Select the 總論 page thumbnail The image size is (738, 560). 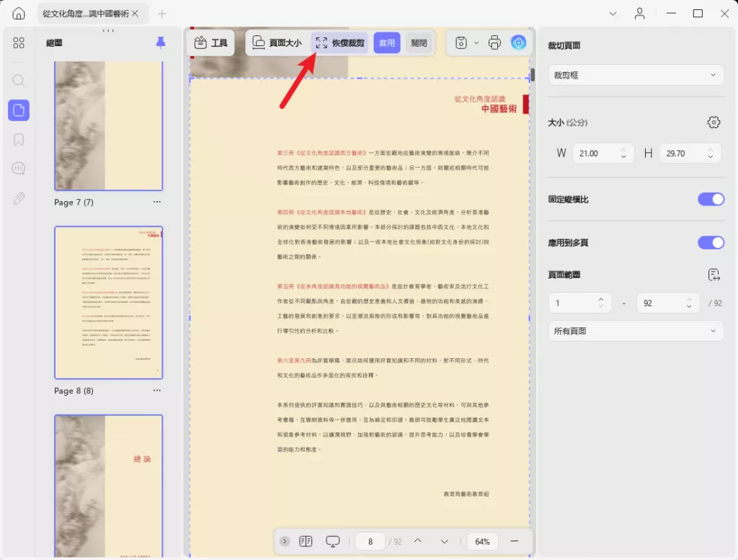pos(108,486)
